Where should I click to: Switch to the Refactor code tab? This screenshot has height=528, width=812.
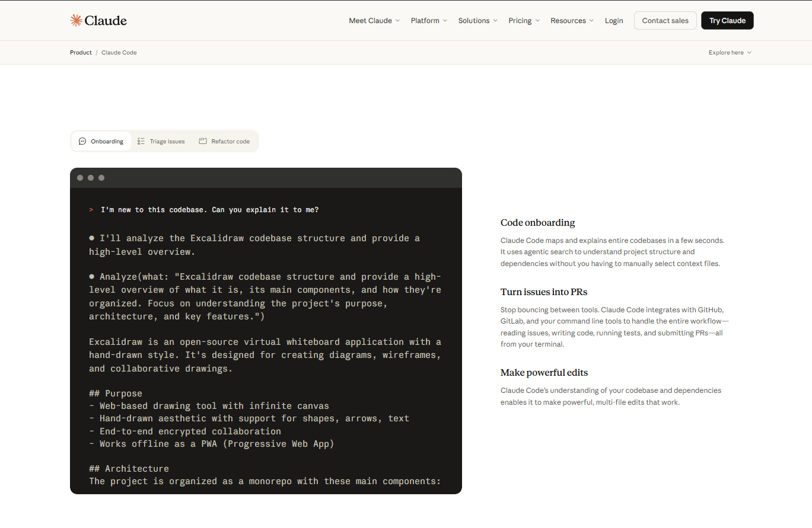[230, 141]
